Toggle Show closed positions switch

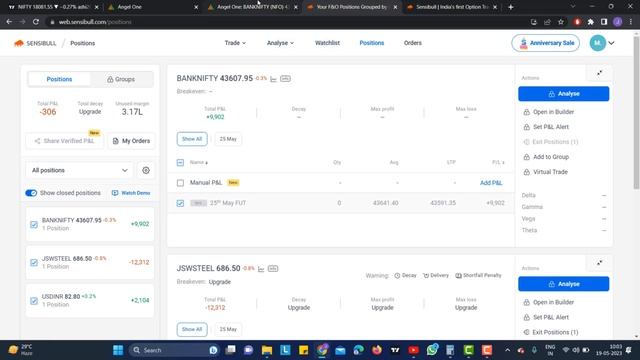pos(31,193)
